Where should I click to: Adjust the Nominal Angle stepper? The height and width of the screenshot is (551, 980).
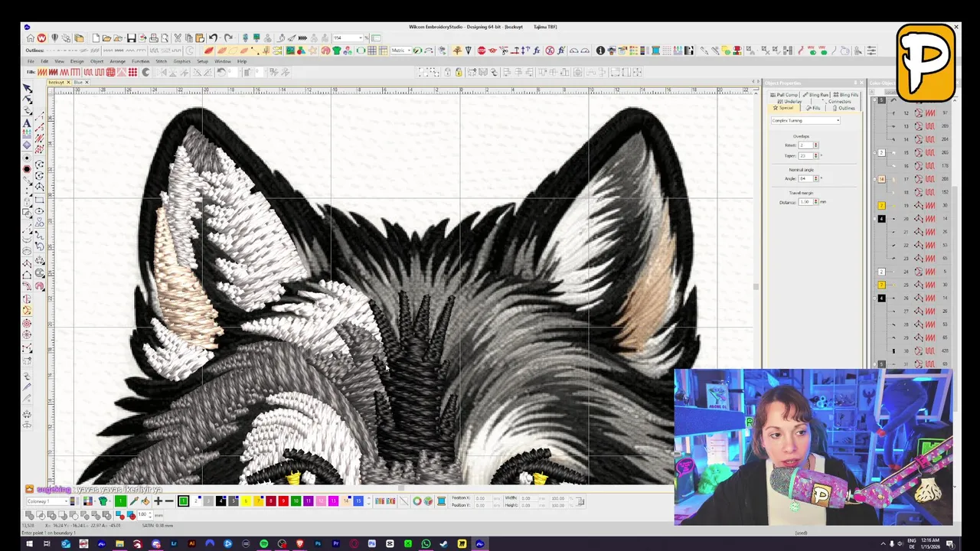coord(815,178)
